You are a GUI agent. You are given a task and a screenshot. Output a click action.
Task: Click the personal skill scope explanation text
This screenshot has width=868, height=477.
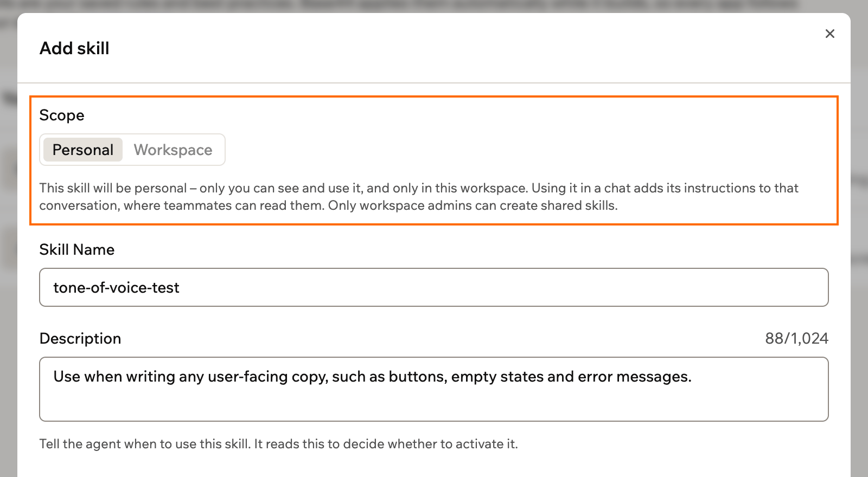click(x=419, y=197)
